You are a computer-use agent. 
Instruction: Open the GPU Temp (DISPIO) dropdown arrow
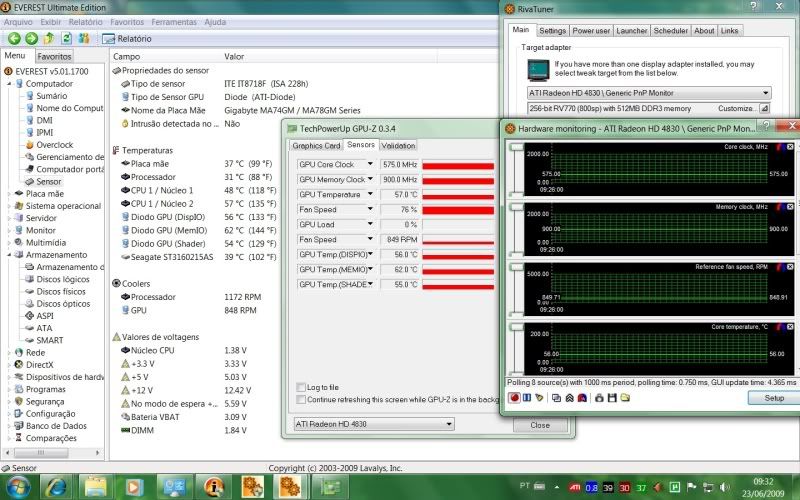[370, 254]
